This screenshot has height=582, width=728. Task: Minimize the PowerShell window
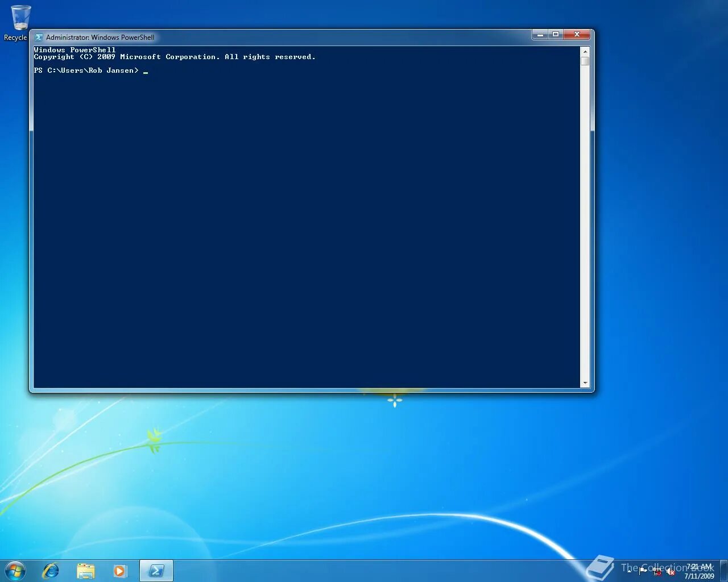540,35
